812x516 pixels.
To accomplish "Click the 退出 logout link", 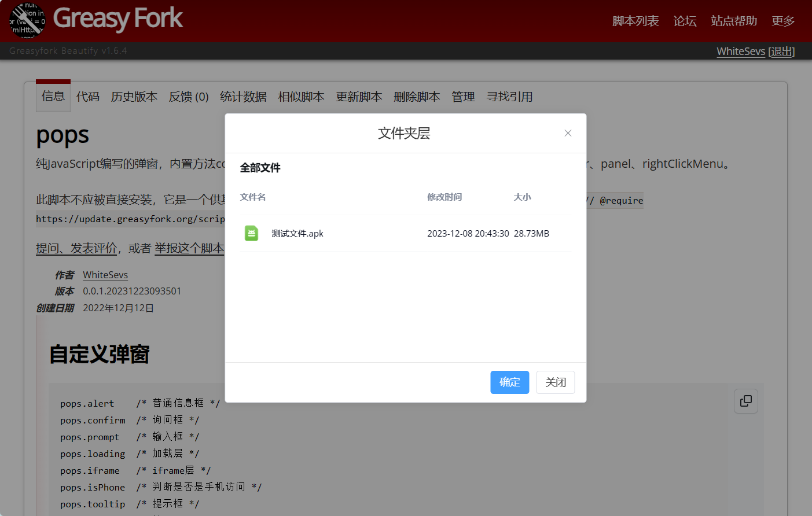I will coord(781,51).
